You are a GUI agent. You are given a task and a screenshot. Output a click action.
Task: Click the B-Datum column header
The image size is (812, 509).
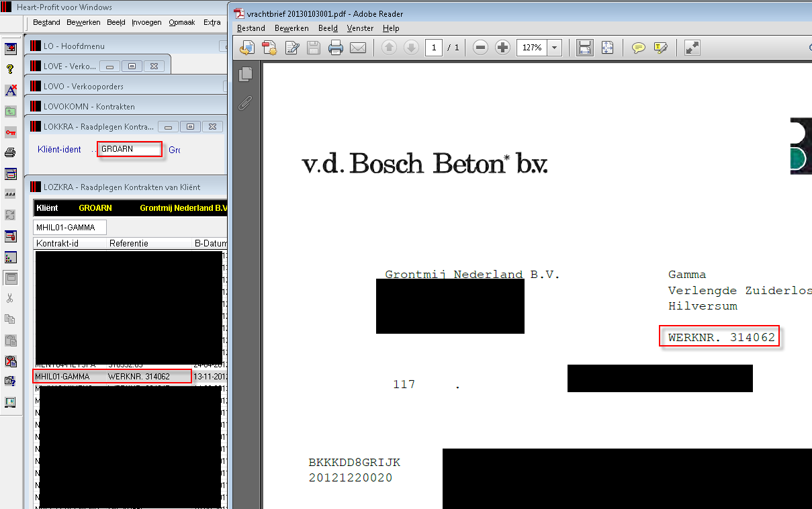point(210,243)
